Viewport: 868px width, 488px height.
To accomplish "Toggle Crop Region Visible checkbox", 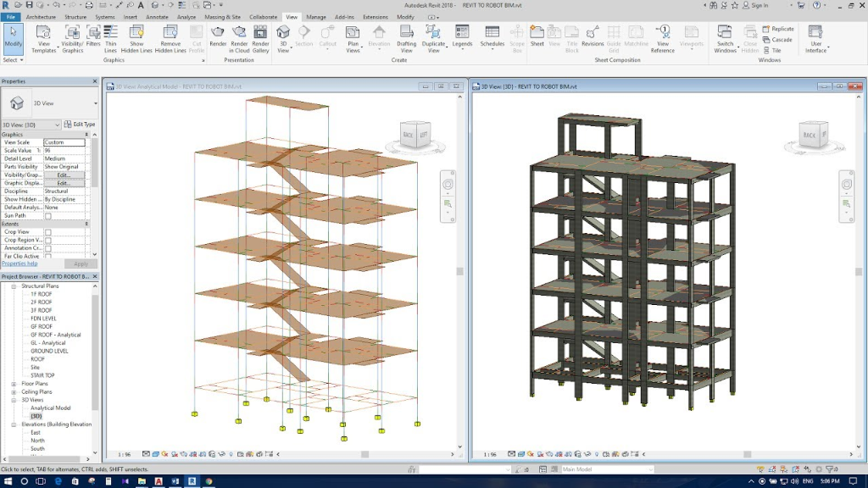I will click(x=48, y=241).
